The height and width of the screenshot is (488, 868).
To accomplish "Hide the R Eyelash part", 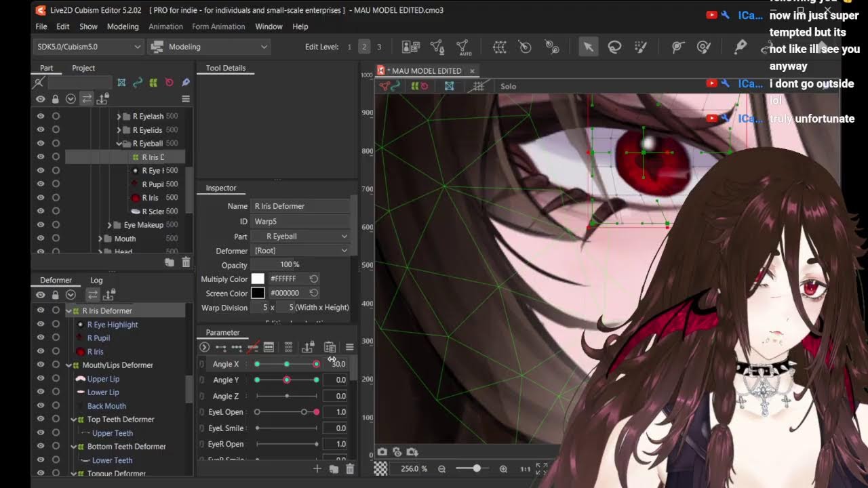I will point(40,116).
